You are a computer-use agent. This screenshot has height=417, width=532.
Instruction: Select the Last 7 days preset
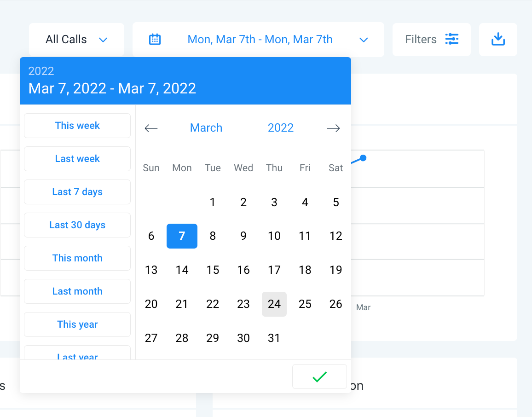77,192
